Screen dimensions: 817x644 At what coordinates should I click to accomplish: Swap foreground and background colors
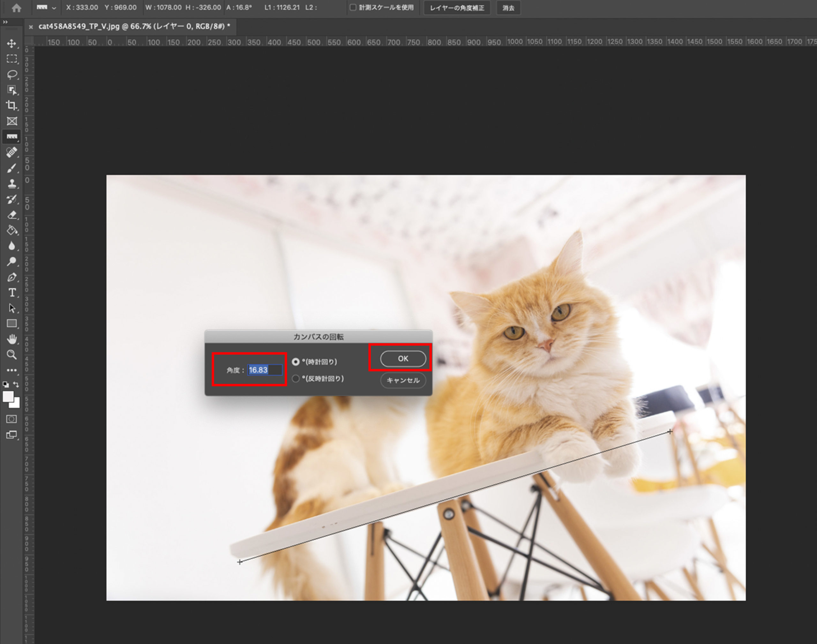click(16, 385)
